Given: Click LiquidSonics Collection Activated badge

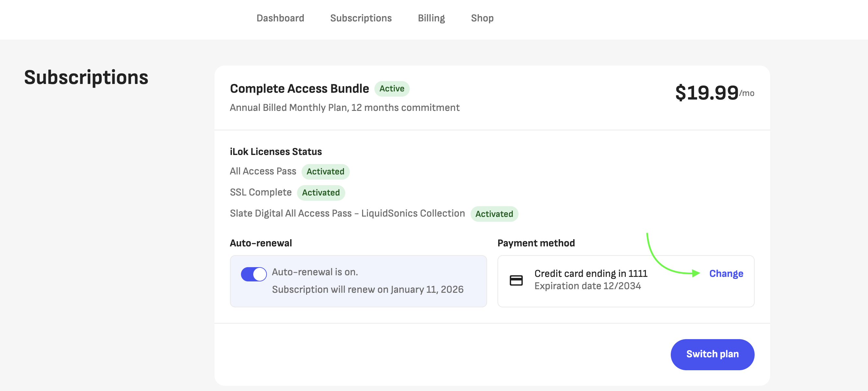Looking at the screenshot, I should point(494,214).
